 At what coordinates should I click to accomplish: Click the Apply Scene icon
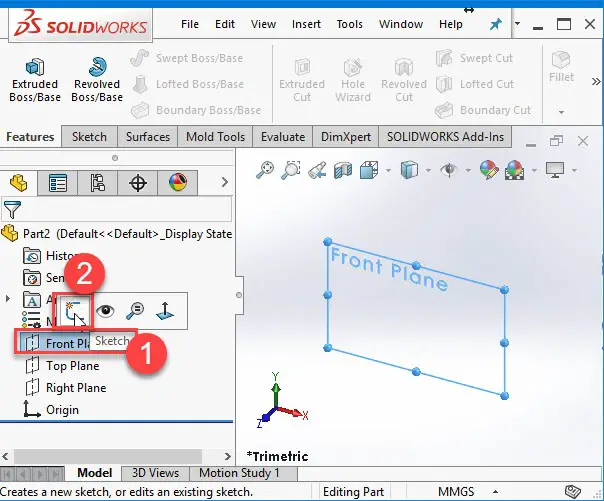[515, 170]
